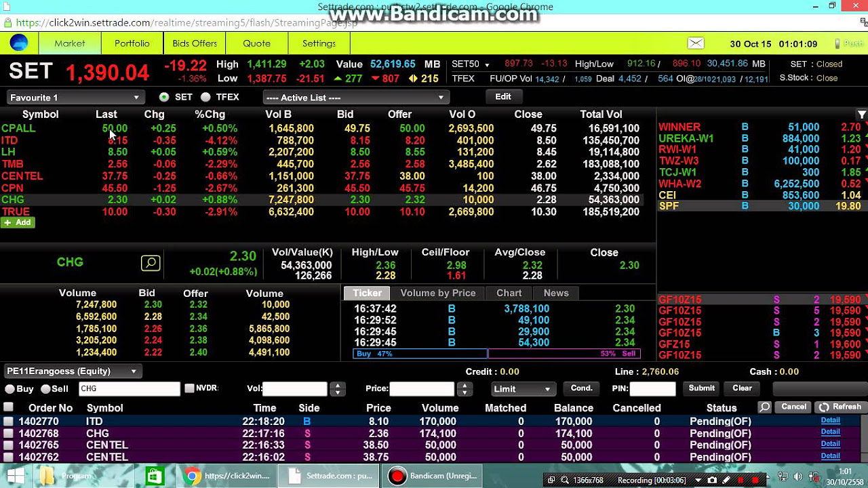Click the order list search magnifier
868x488 pixels.
click(764, 407)
